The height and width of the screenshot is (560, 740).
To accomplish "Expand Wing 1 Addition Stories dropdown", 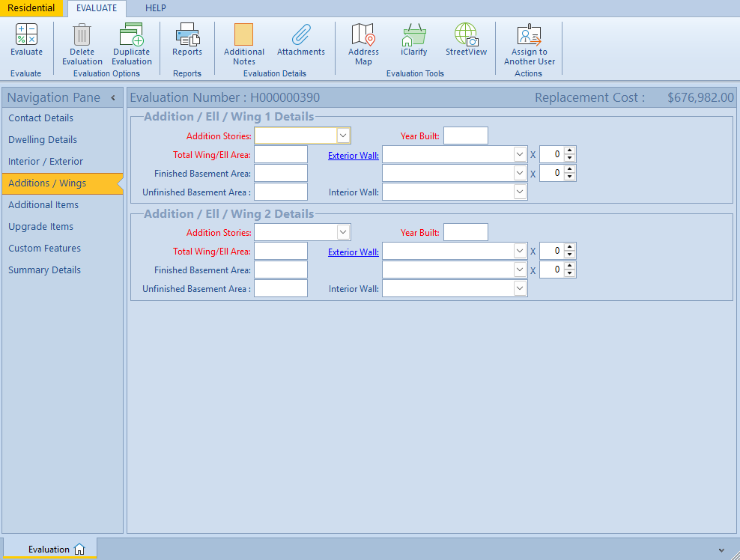I will pos(343,136).
